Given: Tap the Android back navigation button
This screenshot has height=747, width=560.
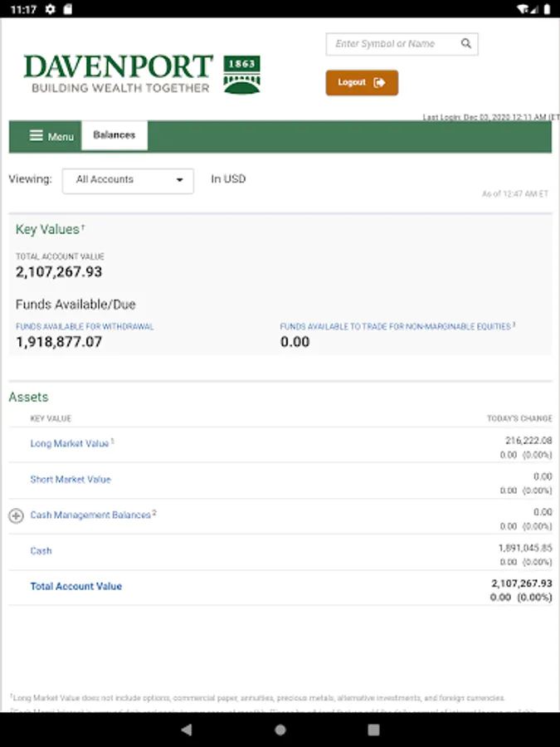Looking at the screenshot, I should coord(187,730).
